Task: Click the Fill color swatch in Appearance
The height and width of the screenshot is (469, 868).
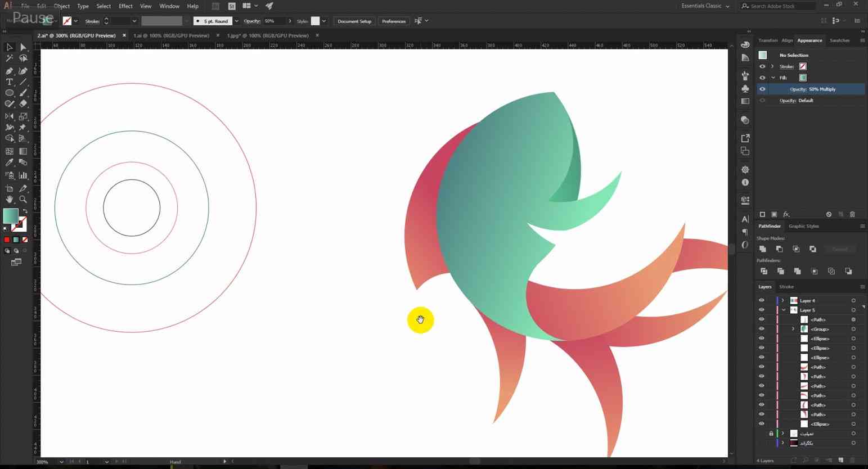Action: (803, 78)
